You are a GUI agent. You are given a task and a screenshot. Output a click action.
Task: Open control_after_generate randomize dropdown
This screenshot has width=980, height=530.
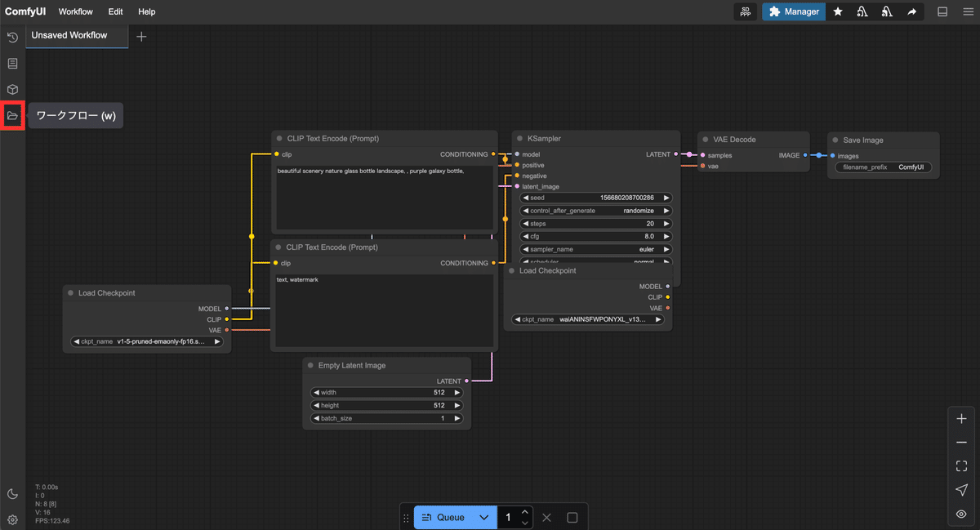596,211
